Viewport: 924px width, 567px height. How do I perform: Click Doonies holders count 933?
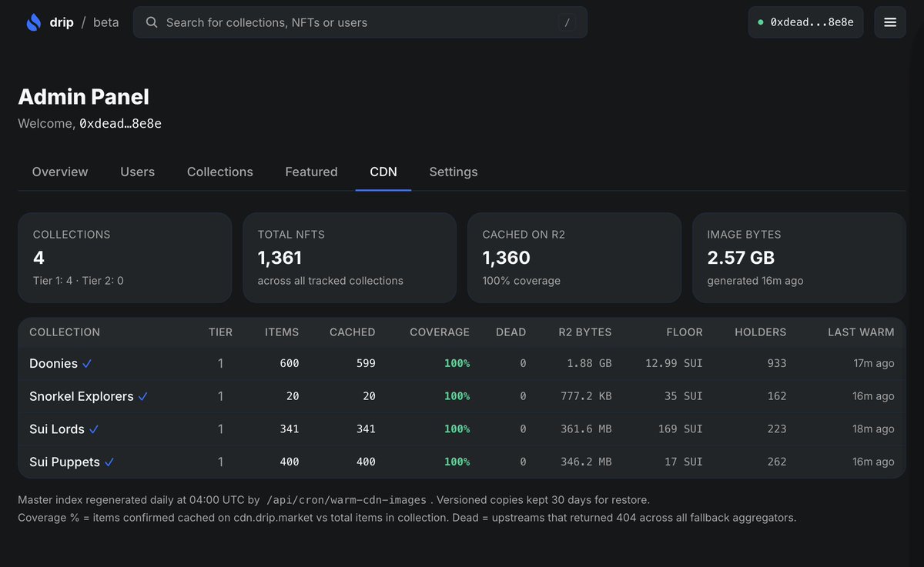pyautogui.click(x=777, y=363)
